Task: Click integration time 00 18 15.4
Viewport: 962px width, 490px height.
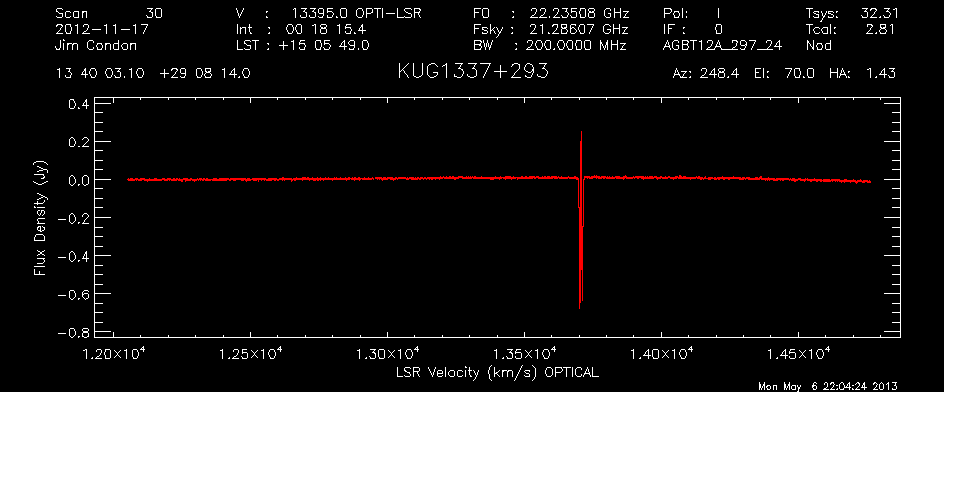Action: pos(325,29)
